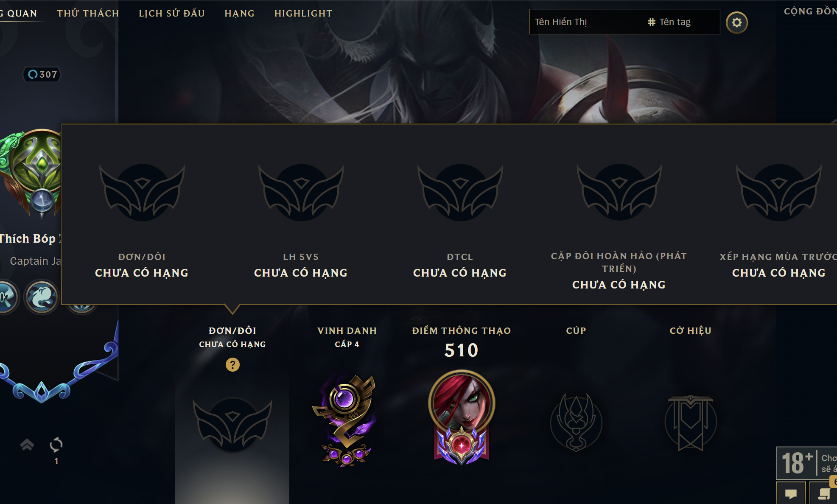Click the Tên Hiển Thị search field
Image resolution: width=837 pixels, height=504 pixels.
(x=585, y=22)
